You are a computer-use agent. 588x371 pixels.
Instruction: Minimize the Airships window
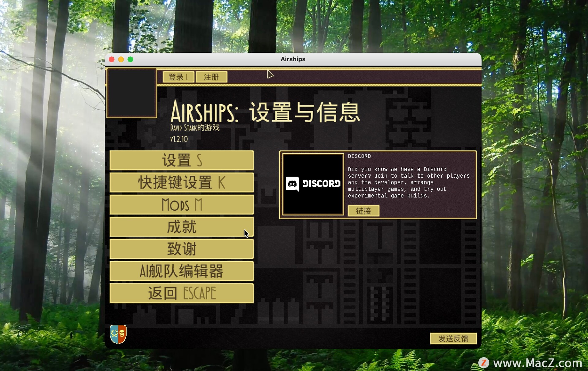[121, 59]
